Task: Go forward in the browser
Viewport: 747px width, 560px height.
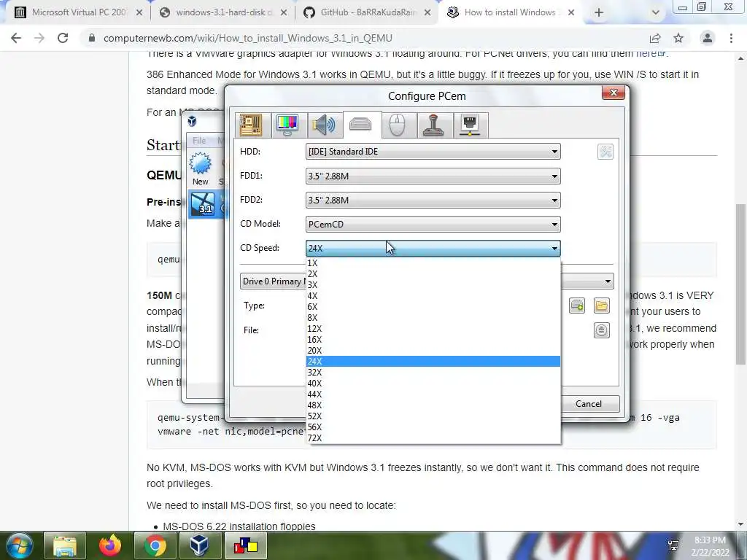Action: (39, 38)
